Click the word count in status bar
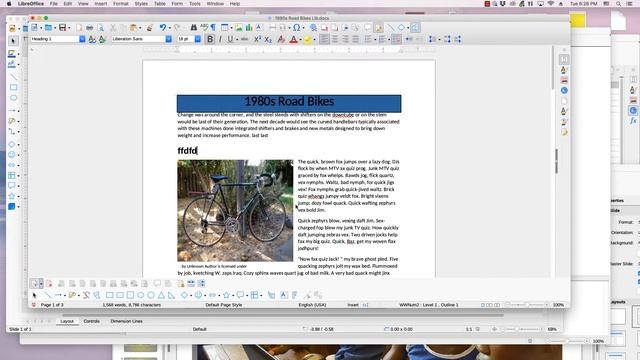Image resolution: width=640 pixels, height=360 pixels. pos(132,305)
